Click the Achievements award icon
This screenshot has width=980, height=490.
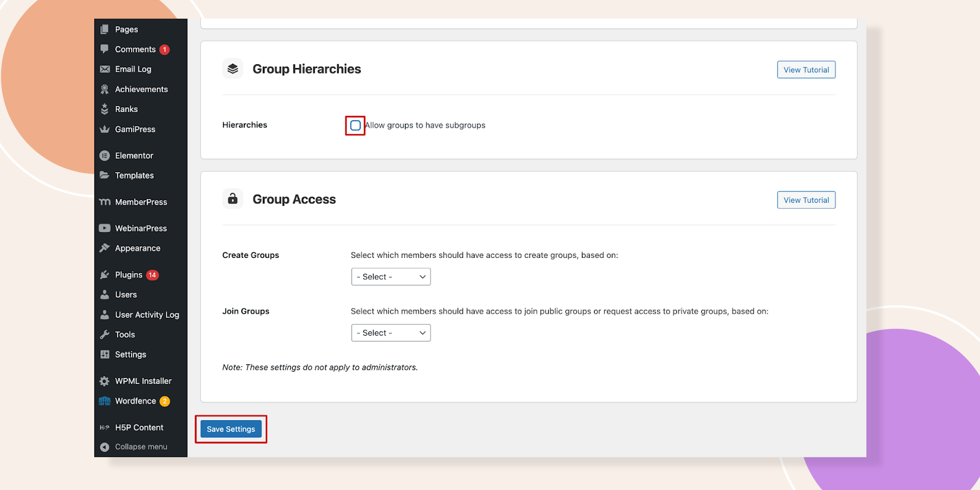(105, 89)
